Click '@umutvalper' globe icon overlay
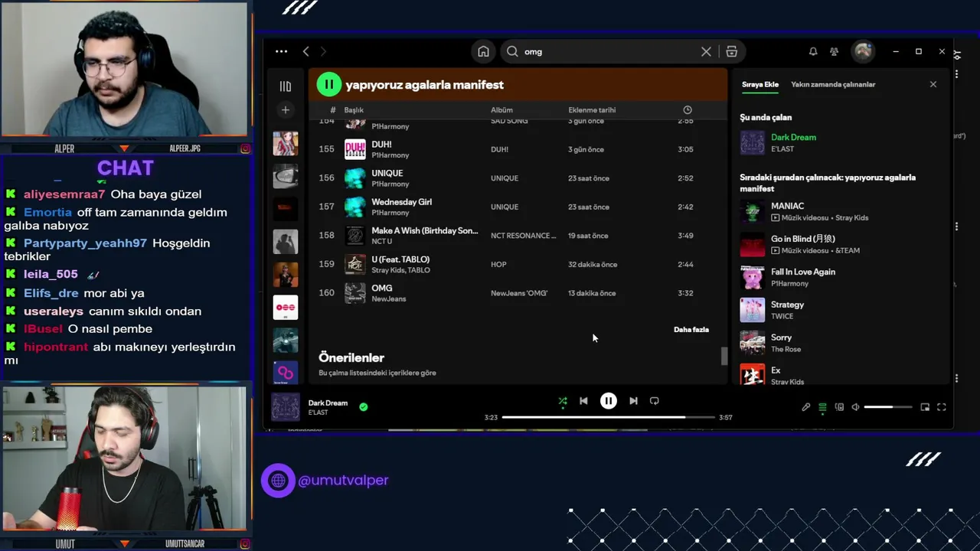Viewport: 980px width, 551px height. [x=278, y=481]
